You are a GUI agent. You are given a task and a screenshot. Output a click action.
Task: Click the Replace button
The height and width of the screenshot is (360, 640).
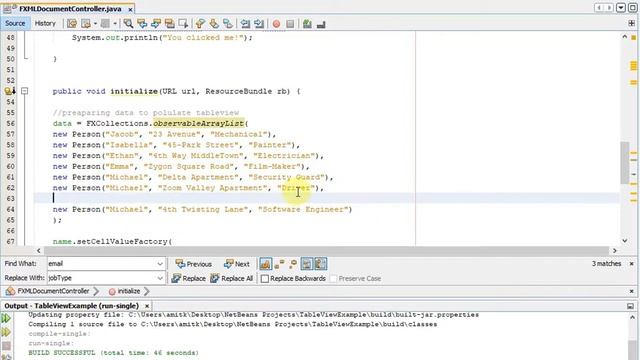[x=188, y=278]
